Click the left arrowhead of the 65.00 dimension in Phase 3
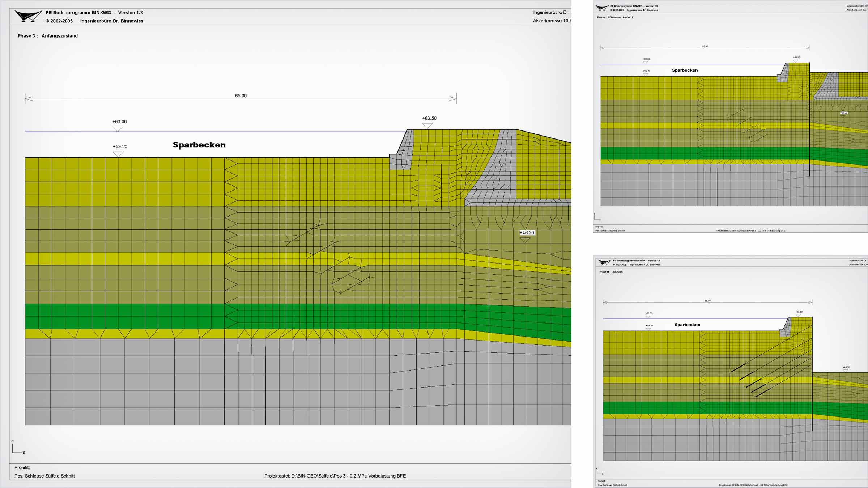Screen dimensions: 868x488 29,99
